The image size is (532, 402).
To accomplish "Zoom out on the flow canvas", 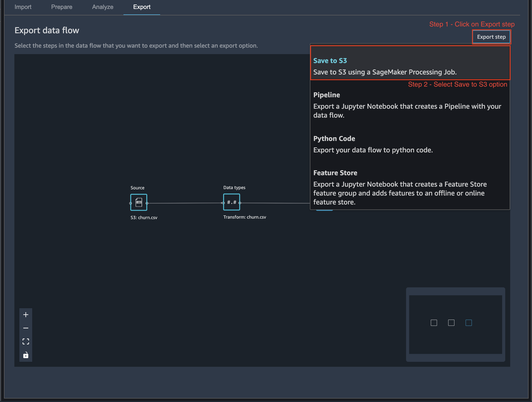I will (26, 328).
